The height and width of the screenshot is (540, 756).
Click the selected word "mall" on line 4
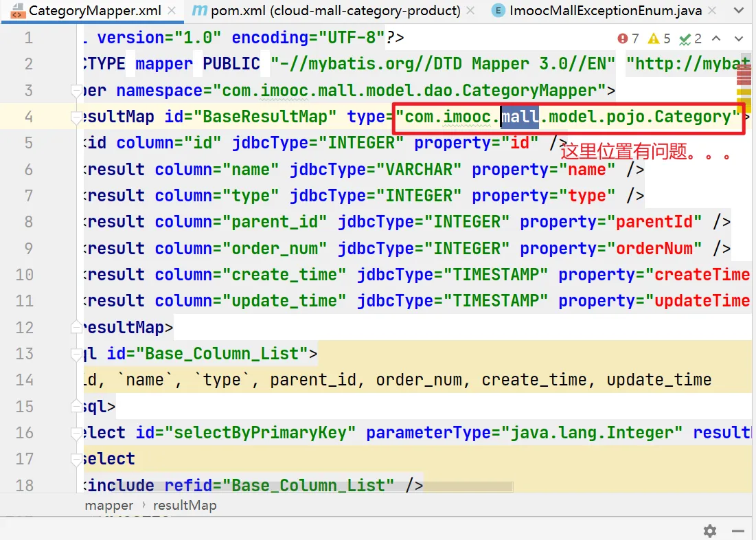[520, 117]
